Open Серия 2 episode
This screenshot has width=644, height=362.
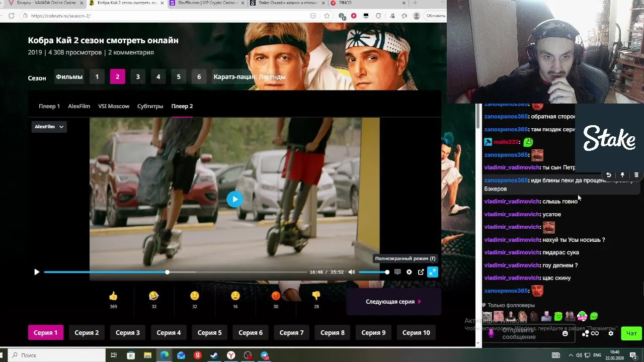click(x=87, y=332)
